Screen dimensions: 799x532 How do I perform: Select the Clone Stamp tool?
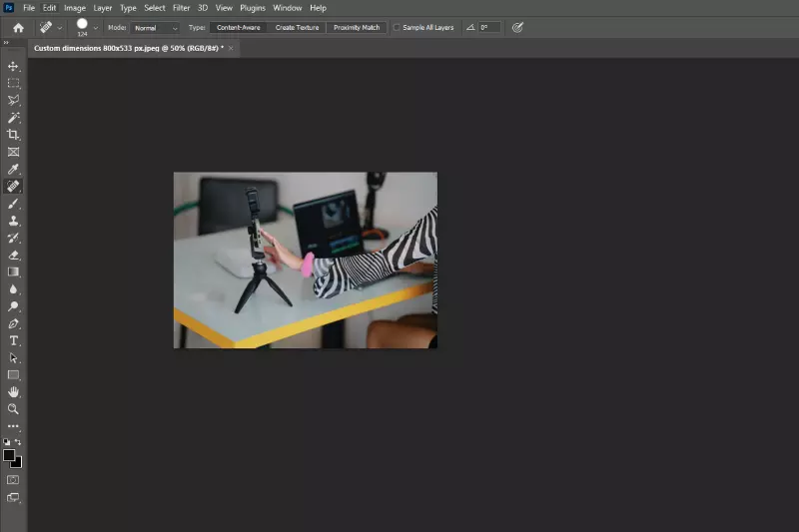coord(13,221)
